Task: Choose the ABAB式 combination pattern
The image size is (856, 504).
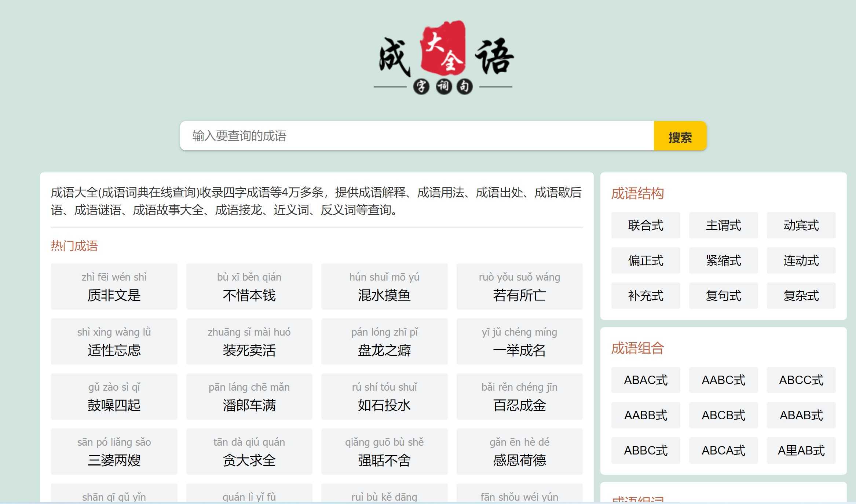Action: [x=801, y=415]
